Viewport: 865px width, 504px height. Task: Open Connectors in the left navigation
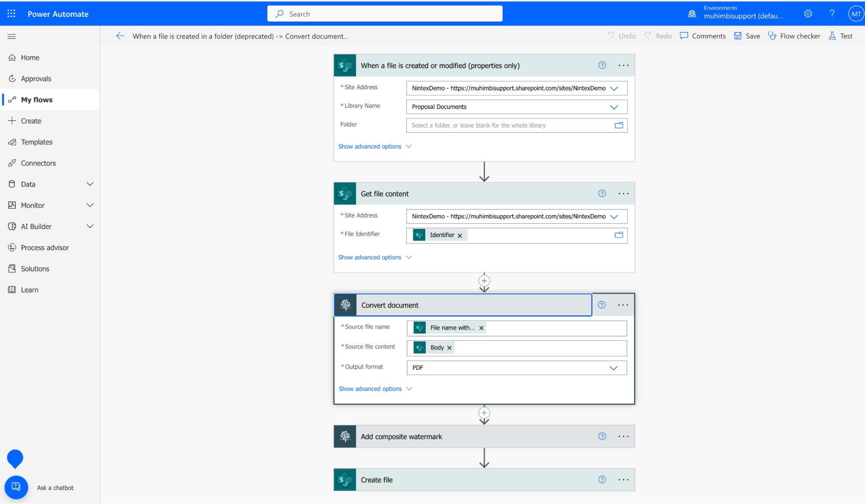click(x=38, y=163)
